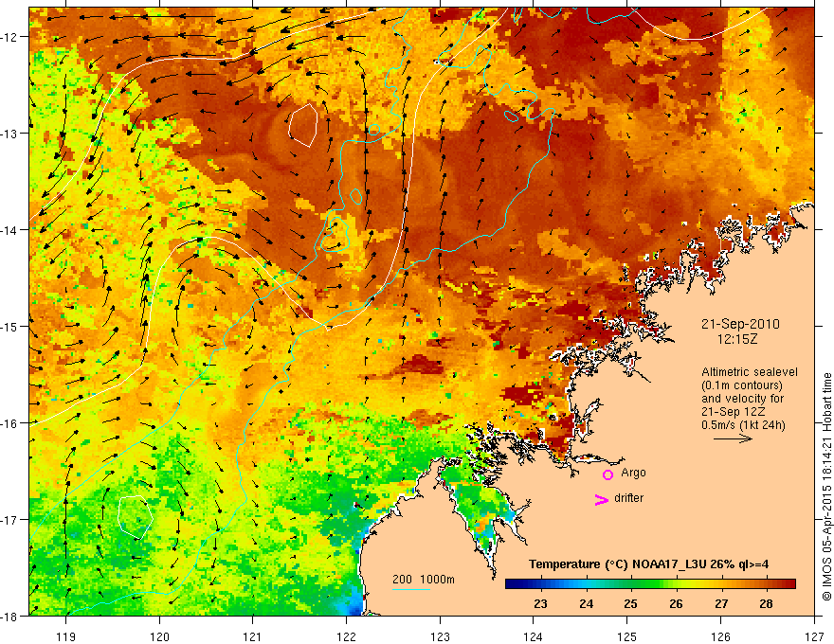Viewport: 834px width, 644px height.
Task: Click the latitude -17 axis label
Action: point(10,519)
